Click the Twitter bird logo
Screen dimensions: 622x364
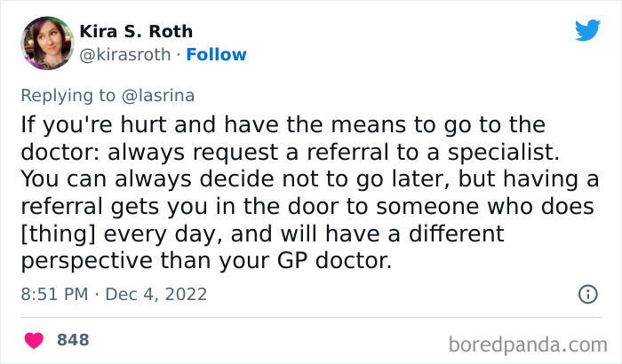click(587, 30)
